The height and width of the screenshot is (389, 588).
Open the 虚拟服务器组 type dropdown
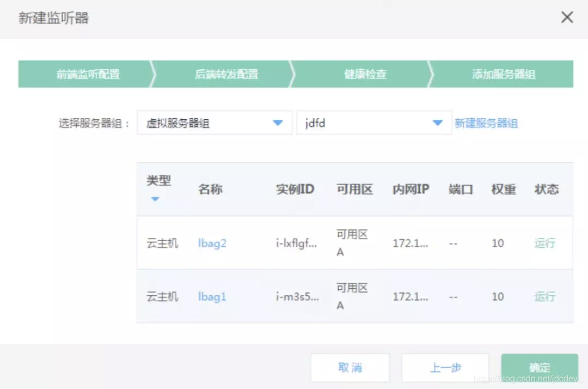[214, 123]
